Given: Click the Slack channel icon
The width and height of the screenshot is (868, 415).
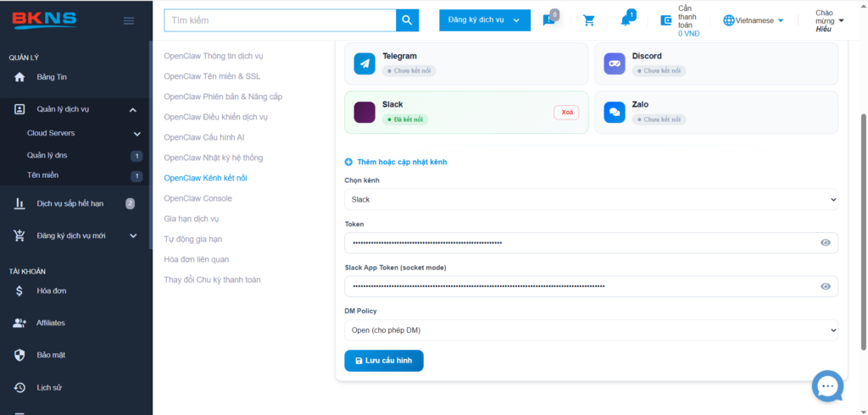Looking at the screenshot, I should click(364, 113).
